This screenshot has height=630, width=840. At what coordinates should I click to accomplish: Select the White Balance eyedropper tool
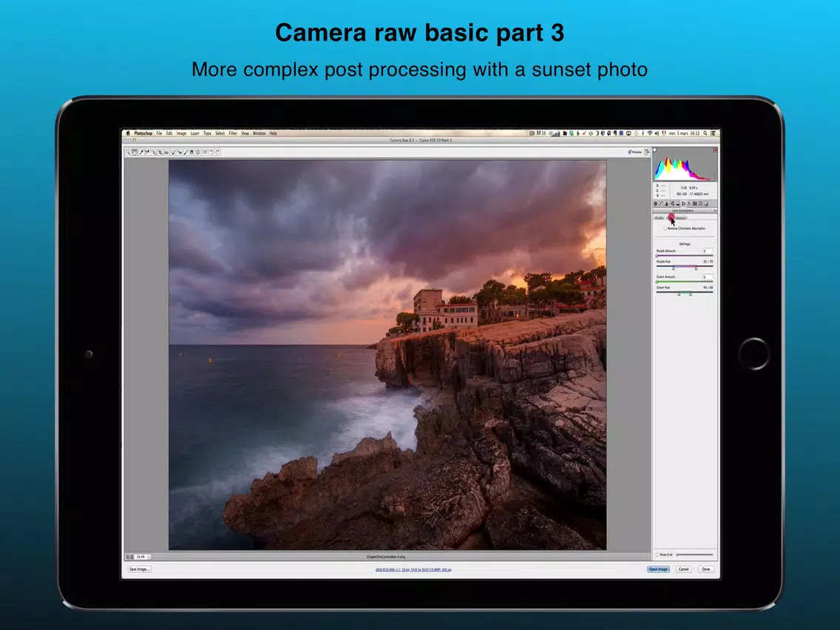coord(141,152)
